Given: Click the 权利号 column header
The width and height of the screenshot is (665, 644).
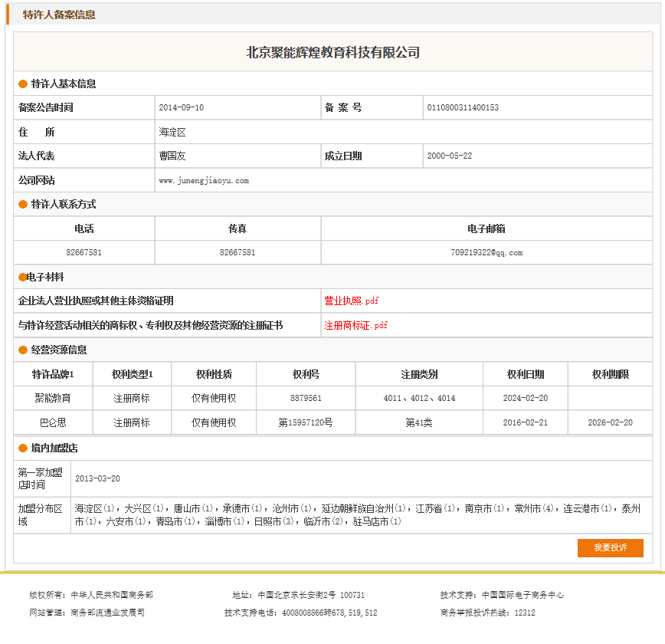Looking at the screenshot, I should pyautogui.click(x=306, y=375).
